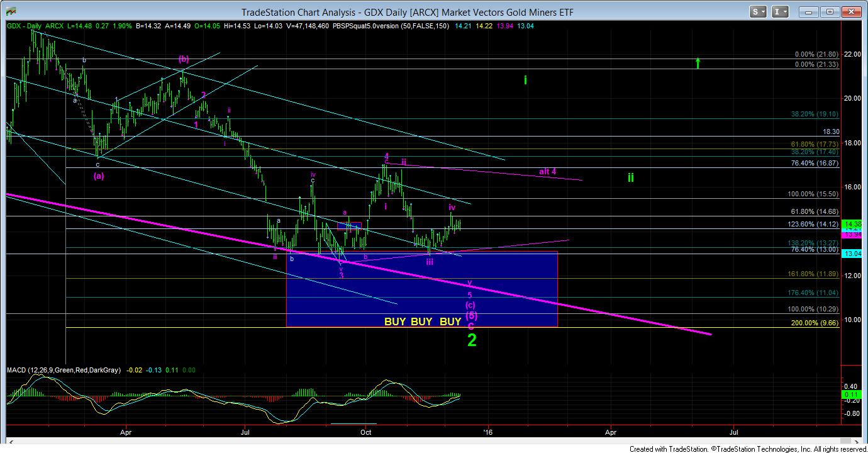Click the '200.00% (9.66)' Fibonacci label
This screenshot has height=453, width=868.
pos(815,323)
